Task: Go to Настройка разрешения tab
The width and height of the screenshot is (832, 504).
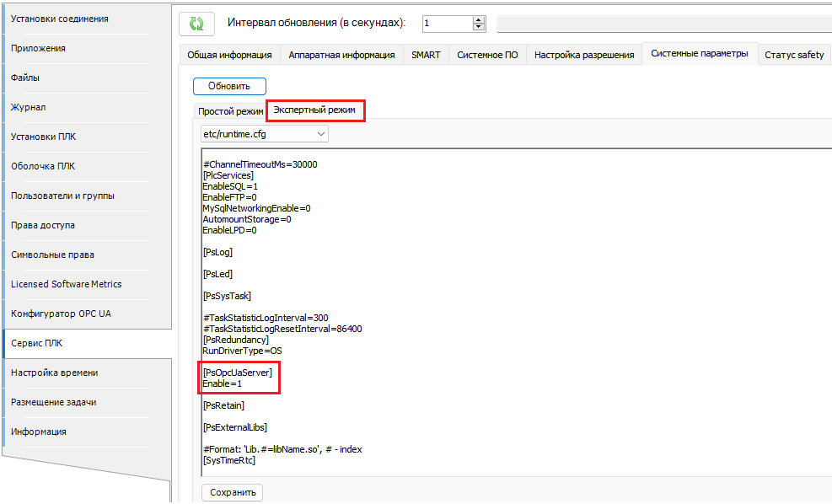Action: [x=583, y=55]
